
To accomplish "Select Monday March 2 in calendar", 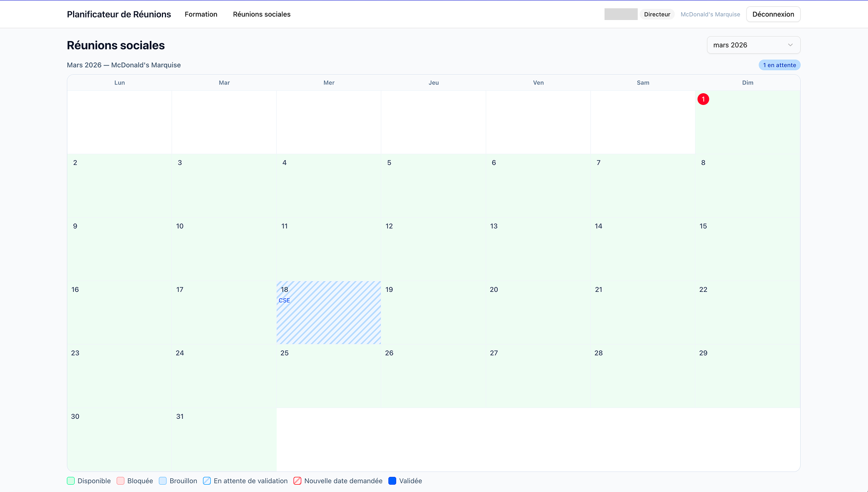I will coord(119,185).
